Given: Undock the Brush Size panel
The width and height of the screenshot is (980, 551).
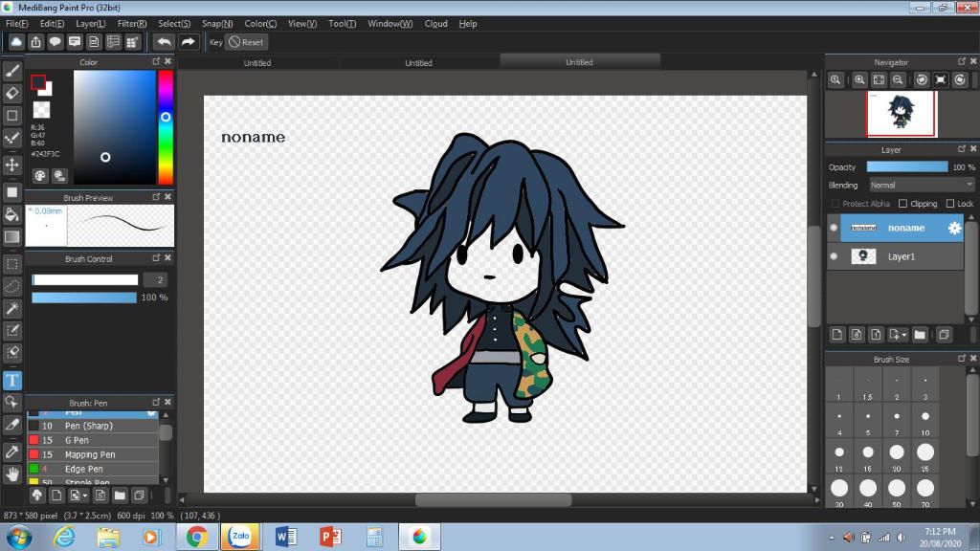Looking at the screenshot, I should coord(961,358).
